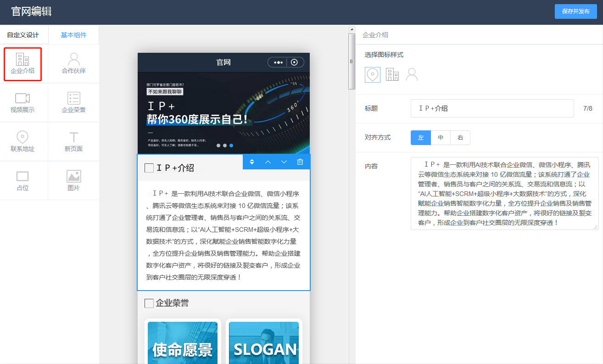Delete the selected section with trash icon
The image size is (603, 364).
pos(300,162)
